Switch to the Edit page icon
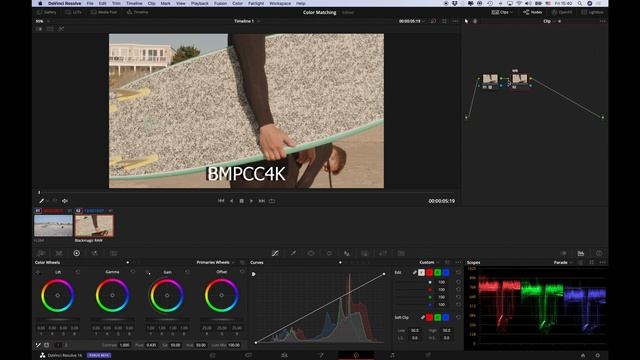 pos(284,356)
